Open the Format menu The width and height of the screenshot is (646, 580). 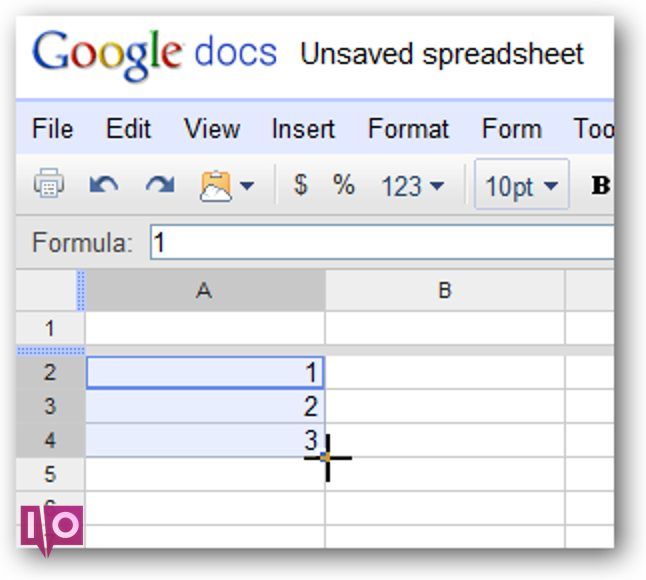(x=408, y=129)
